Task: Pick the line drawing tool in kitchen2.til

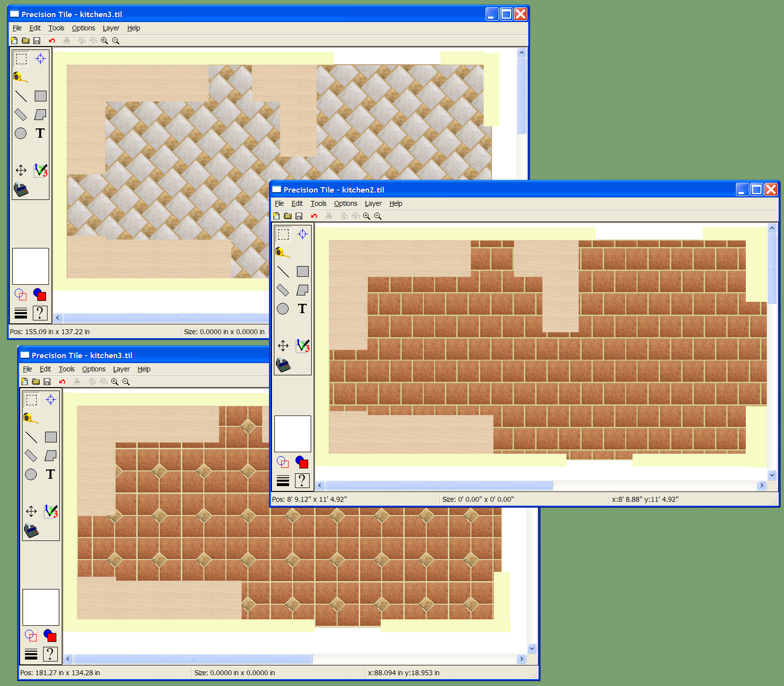Action: point(283,271)
